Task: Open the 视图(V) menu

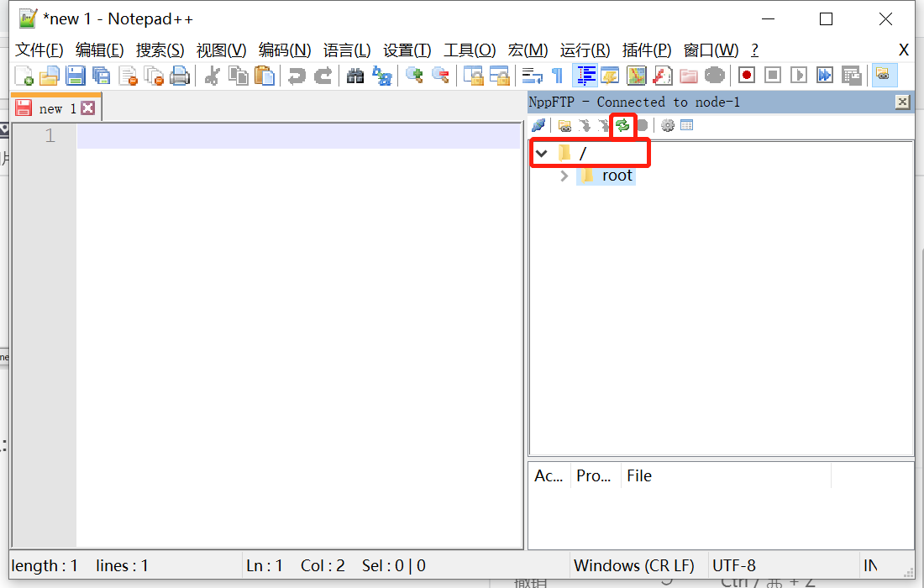Action: pyautogui.click(x=221, y=50)
